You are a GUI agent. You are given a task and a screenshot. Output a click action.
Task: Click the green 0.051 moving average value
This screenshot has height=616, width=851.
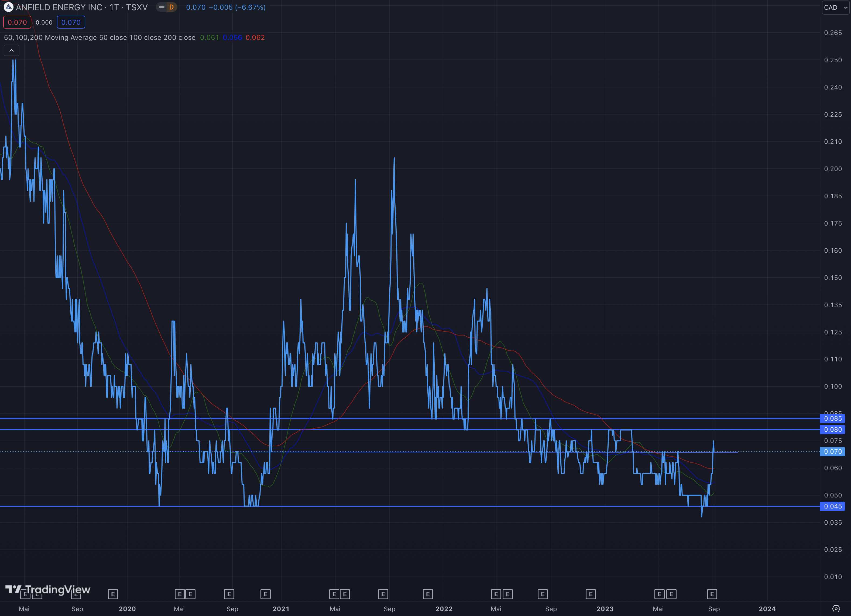(x=209, y=37)
